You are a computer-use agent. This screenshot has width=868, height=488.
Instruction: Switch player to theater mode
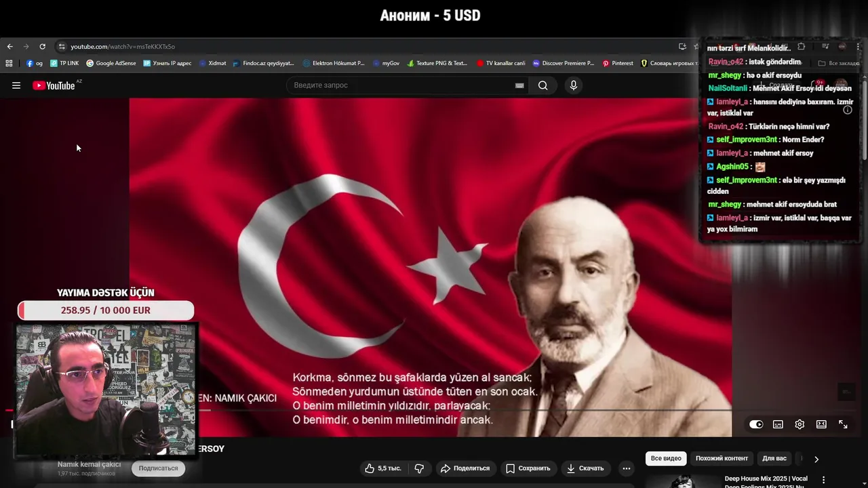[x=821, y=424]
